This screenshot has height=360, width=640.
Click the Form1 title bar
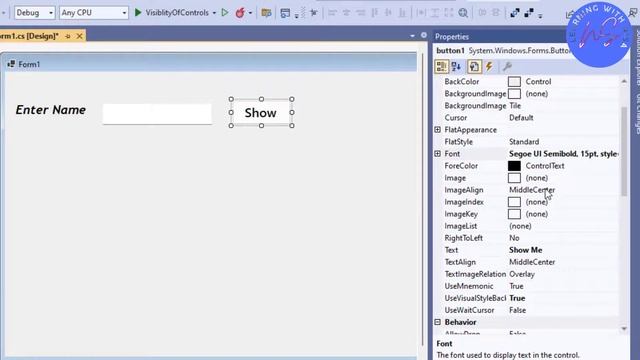[x=210, y=64]
